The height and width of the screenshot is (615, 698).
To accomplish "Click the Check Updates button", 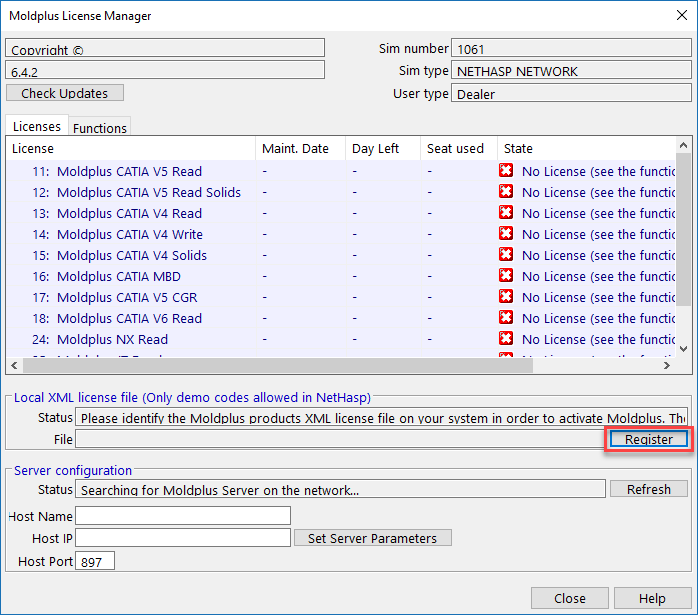I will (65, 93).
